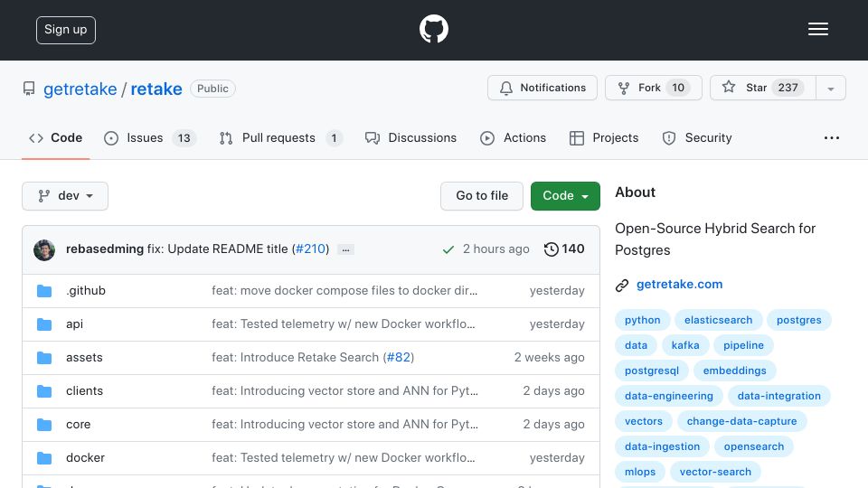Open the Projects tab

[x=604, y=137]
